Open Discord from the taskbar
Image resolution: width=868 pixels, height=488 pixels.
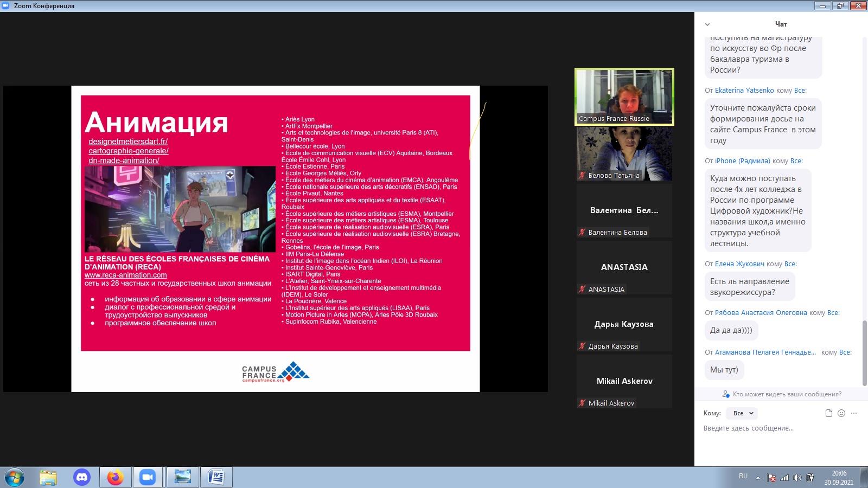[x=82, y=477]
